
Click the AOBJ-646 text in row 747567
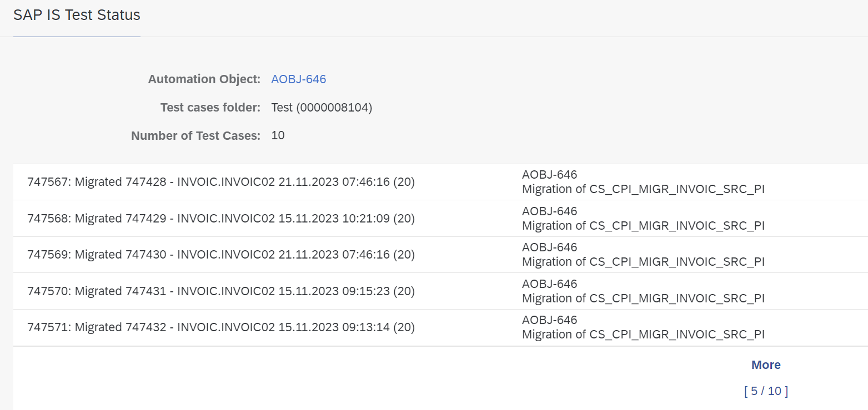[x=549, y=175]
